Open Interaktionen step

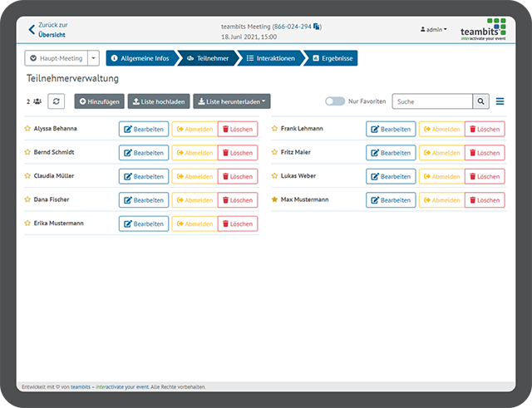pos(271,58)
